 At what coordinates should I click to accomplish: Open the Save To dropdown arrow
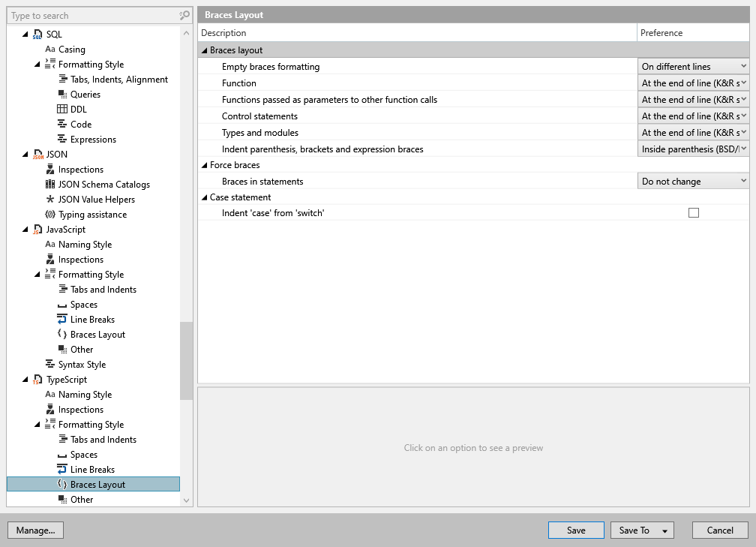[664, 530]
